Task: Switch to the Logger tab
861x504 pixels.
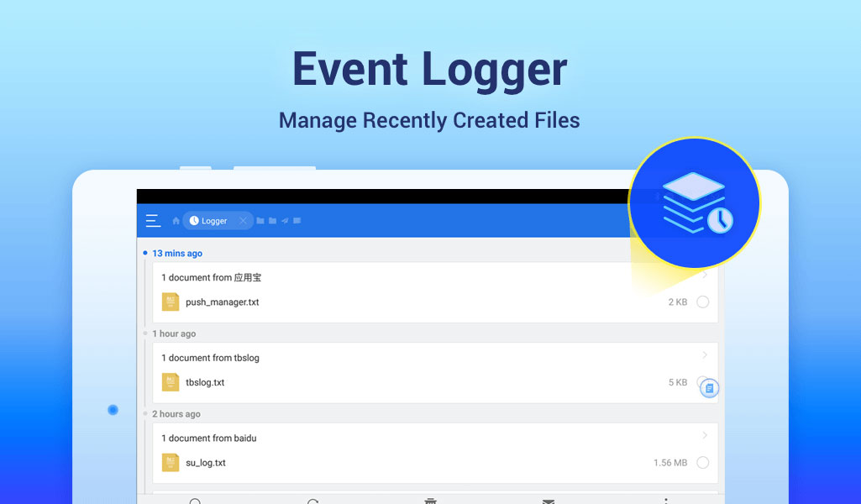Action: tap(213, 221)
